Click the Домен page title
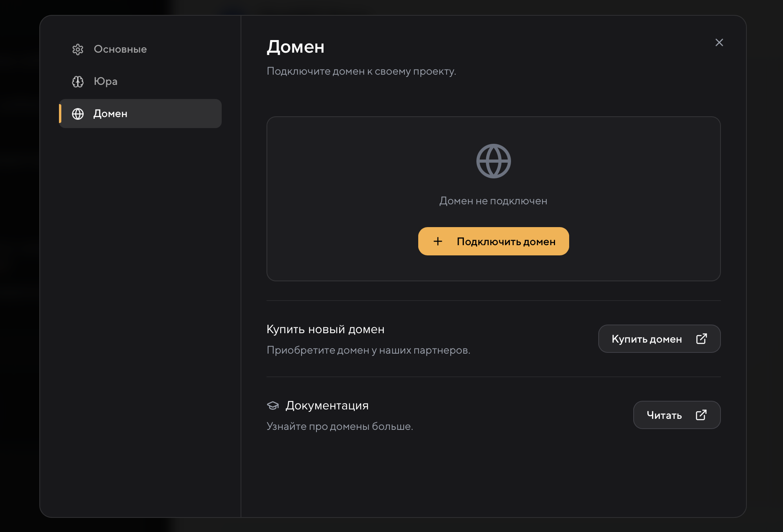783x532 pixels. click(295, 47)
